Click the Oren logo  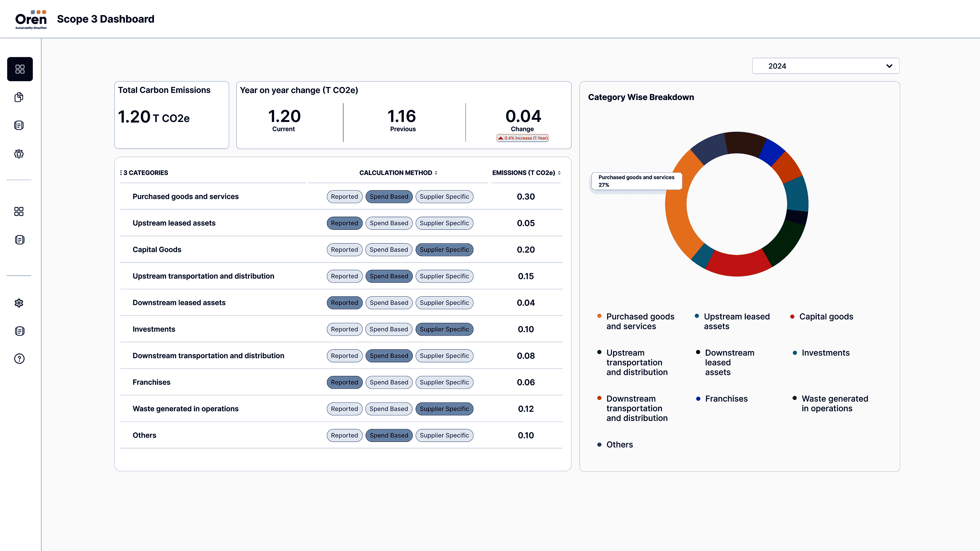click(31, 19)
